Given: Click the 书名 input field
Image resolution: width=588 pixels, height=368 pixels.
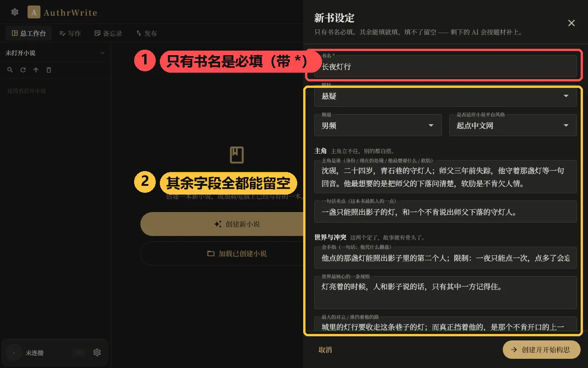Looking at the screenshot, I should click(x=445, y=66).
